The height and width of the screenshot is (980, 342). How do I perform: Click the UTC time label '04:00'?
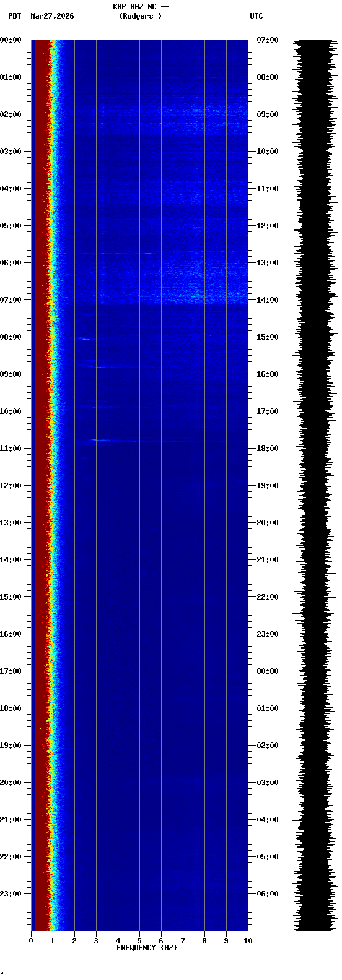(x=268, y=820)
